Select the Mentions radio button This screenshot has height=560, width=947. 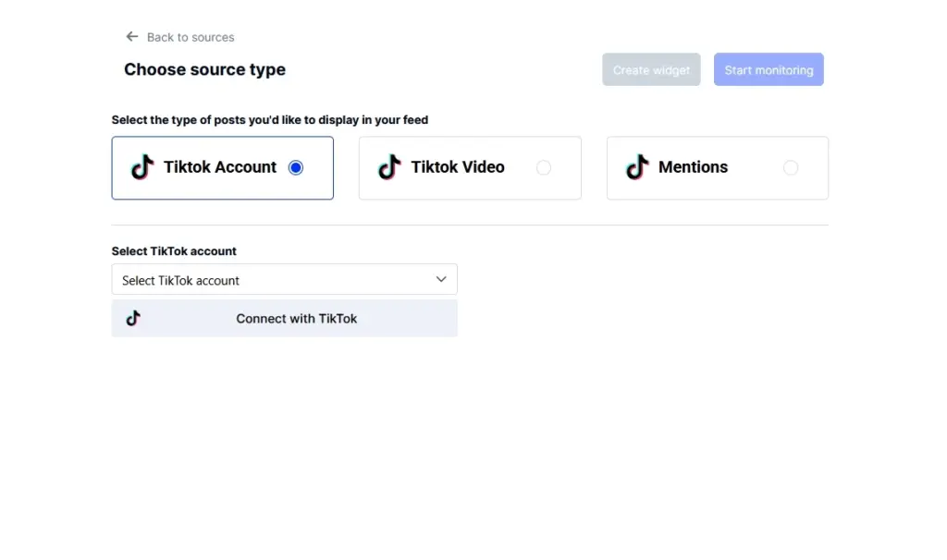(791, 168)
